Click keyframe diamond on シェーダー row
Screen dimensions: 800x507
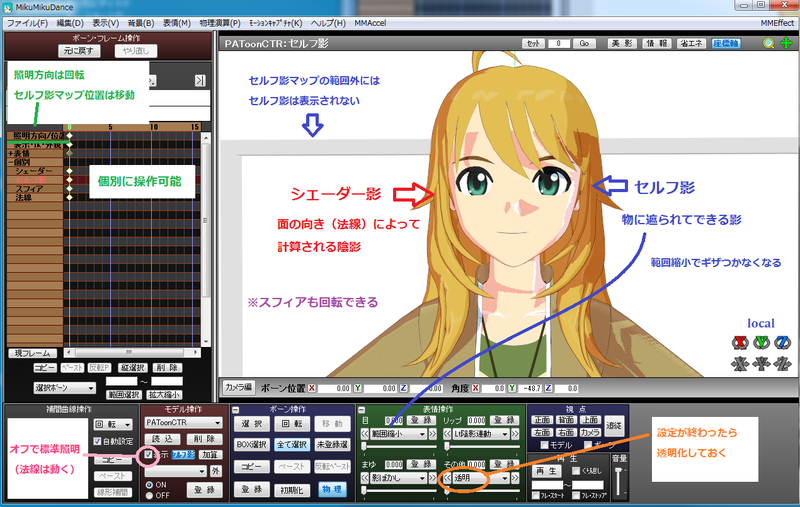pyautogui.click(x=69, y=171)
